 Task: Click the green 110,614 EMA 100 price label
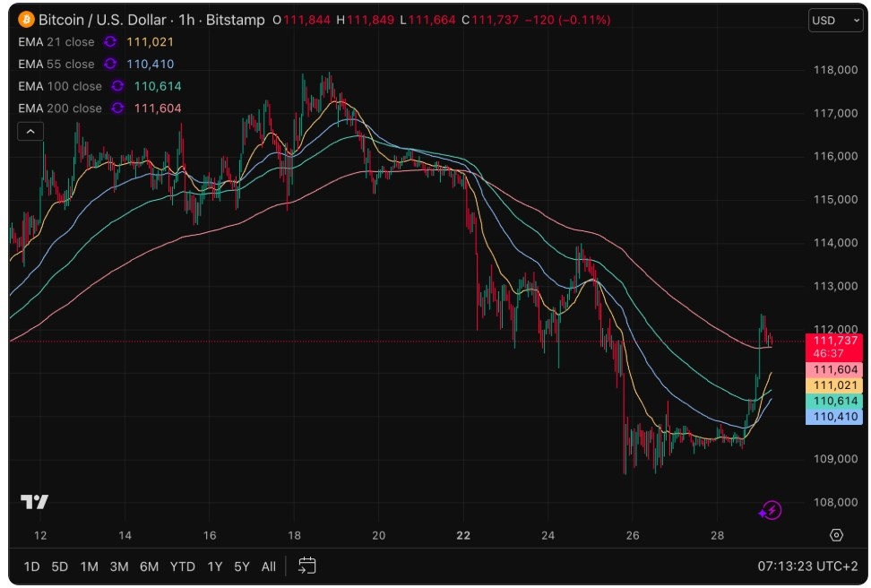pyautogui.click(x=834, y=401)
